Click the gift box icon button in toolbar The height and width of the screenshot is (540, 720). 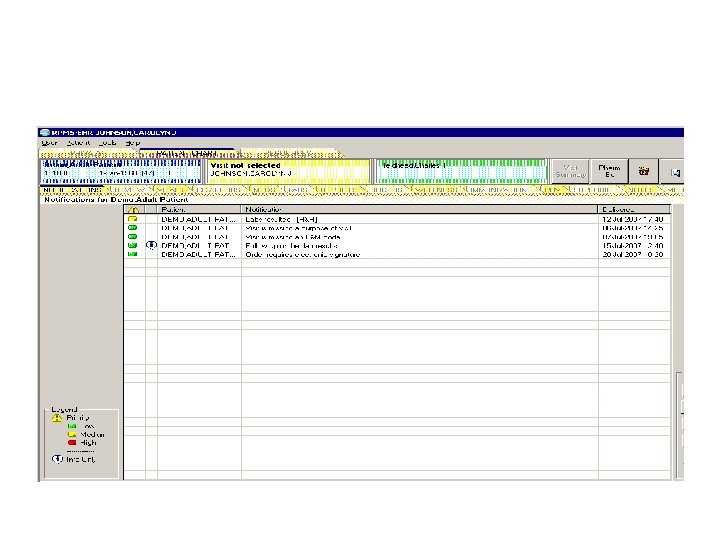(x=644, y=171)
